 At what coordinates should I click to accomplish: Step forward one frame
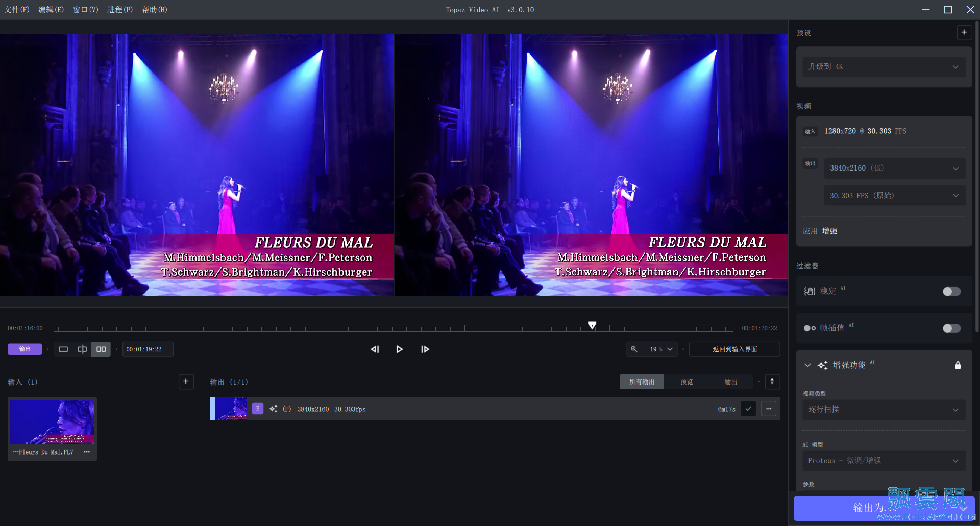tap(425, 349)
